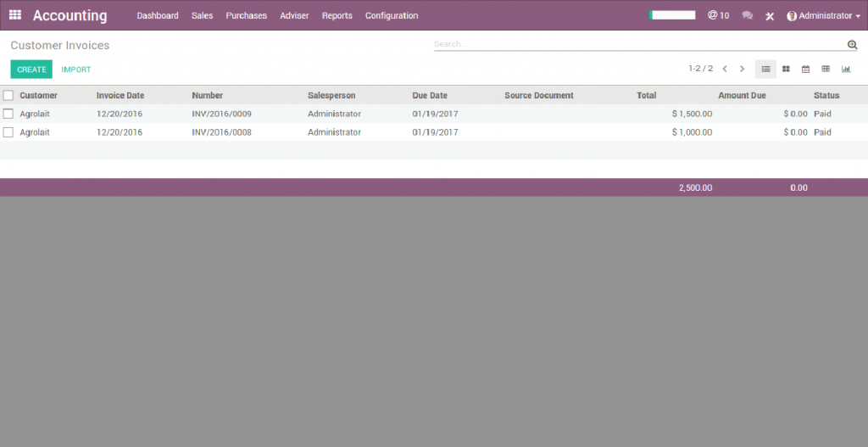868x447 pixels.
Task: Sort by the Customer column header
Action: tap(38, 95)
